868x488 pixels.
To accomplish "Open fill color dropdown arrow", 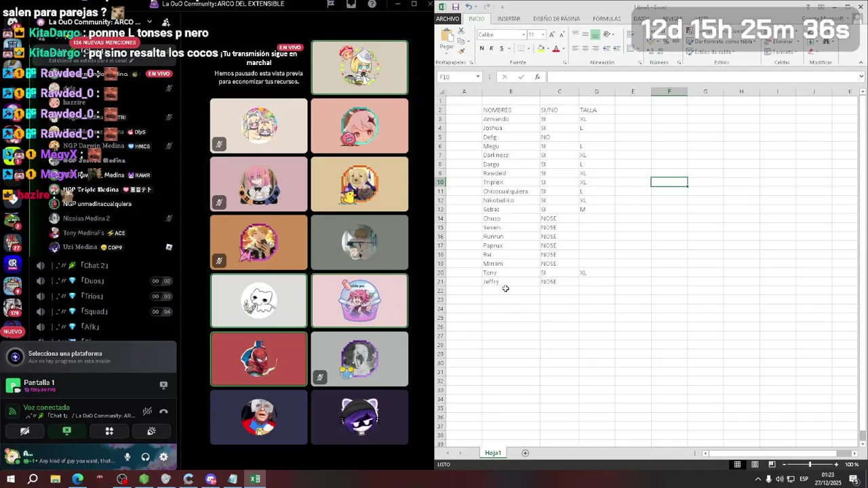I will 548,48.
